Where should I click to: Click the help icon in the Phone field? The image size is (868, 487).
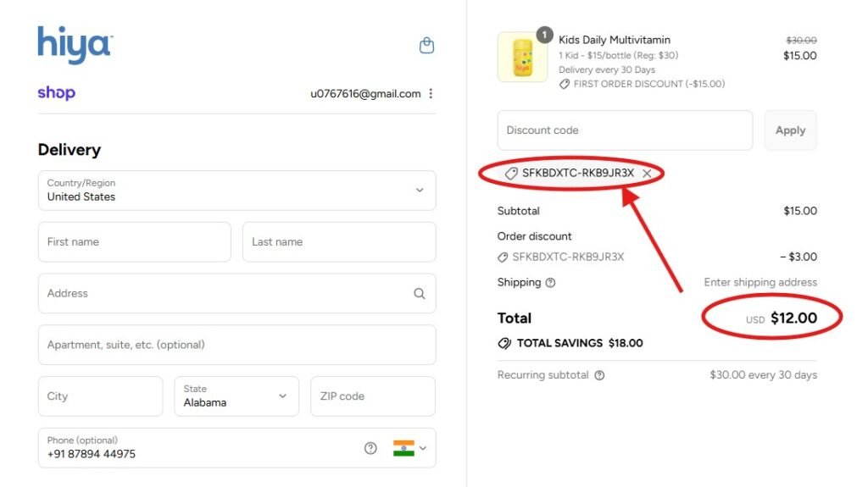[370, 448]
